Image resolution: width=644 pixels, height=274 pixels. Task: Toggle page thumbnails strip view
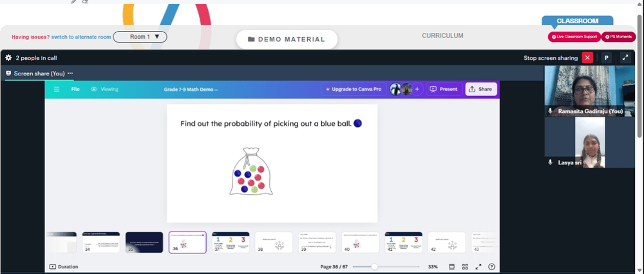452,267
